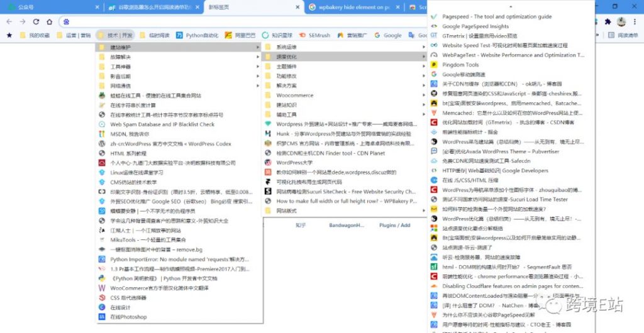This screenshot has width=644, height=333.
Task: Open the 运营 | 营销 bookmark folder
Action: click(x=74, y=35)
